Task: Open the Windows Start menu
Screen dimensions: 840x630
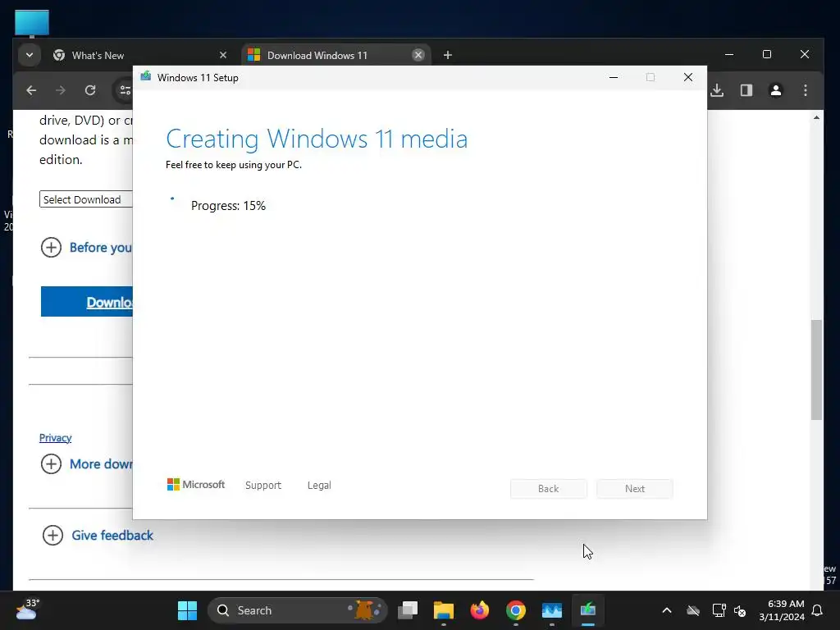Action: click(x=188, y=610)
